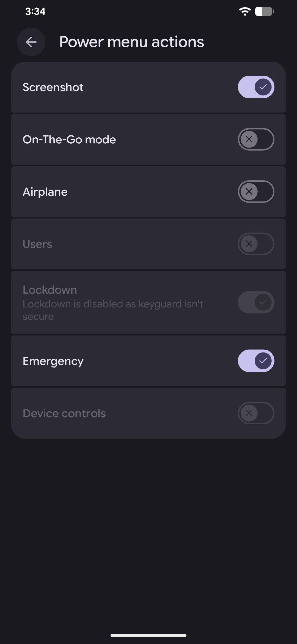Turn off the Screenshot toggle

coord(256,87)
